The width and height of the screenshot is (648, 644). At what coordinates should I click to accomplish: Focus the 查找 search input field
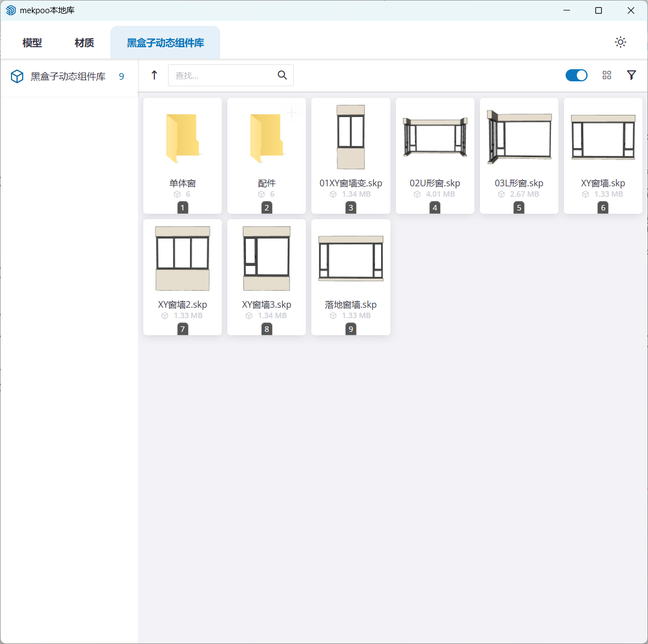[222, 75]
